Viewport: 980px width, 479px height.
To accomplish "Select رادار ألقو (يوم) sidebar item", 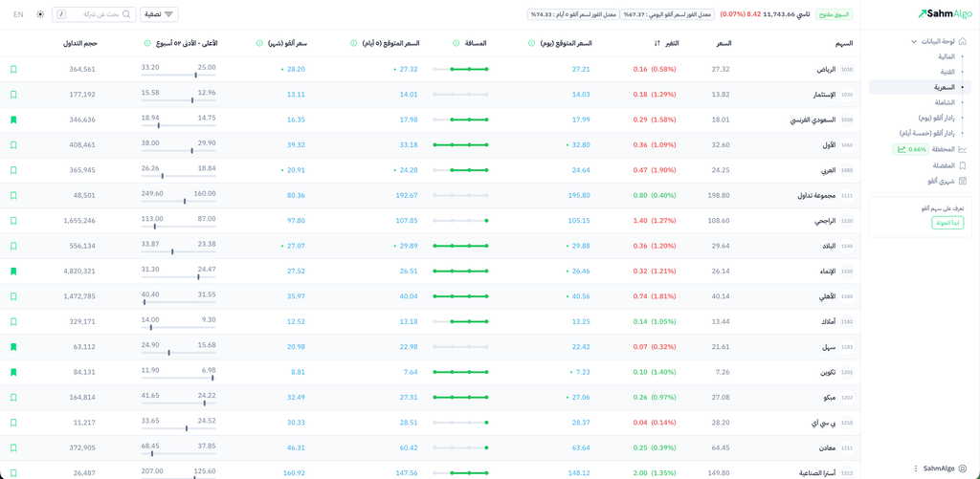I will (936, 118).
